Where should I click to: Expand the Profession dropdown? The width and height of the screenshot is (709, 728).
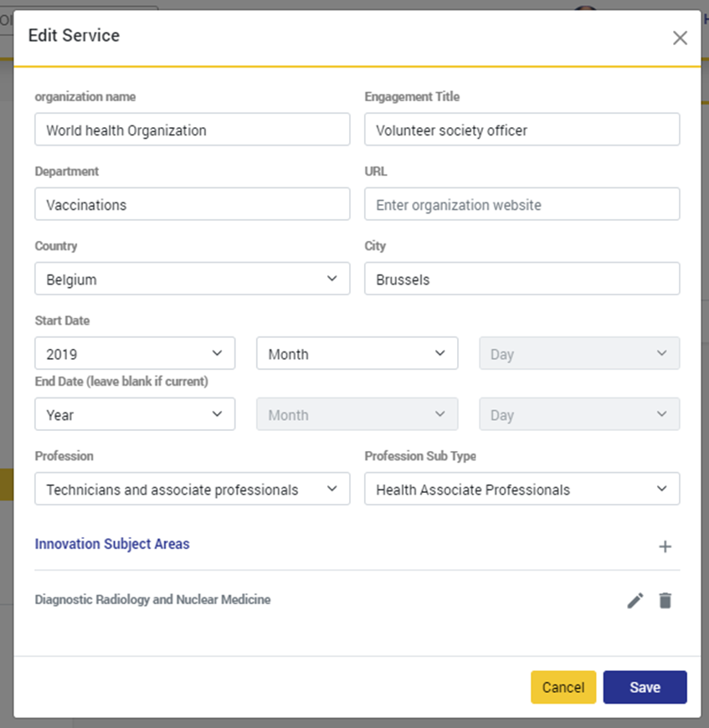pos(192,490)
